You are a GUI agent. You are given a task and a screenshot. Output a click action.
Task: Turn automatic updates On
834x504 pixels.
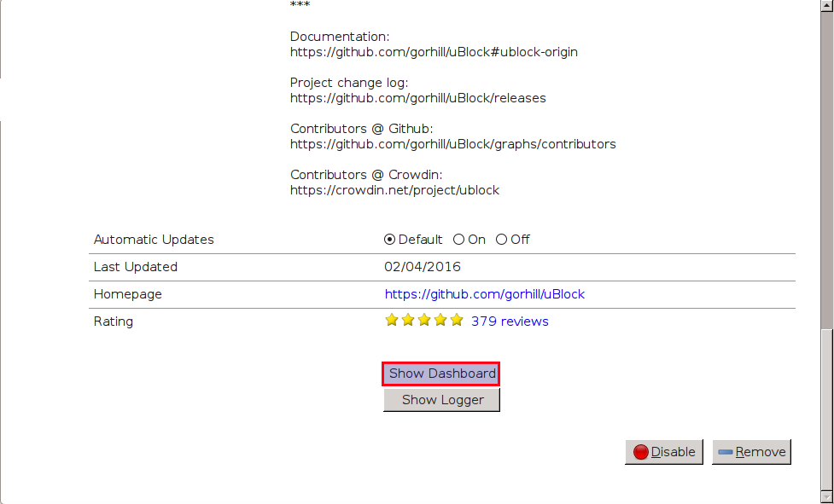coord(459,240)
